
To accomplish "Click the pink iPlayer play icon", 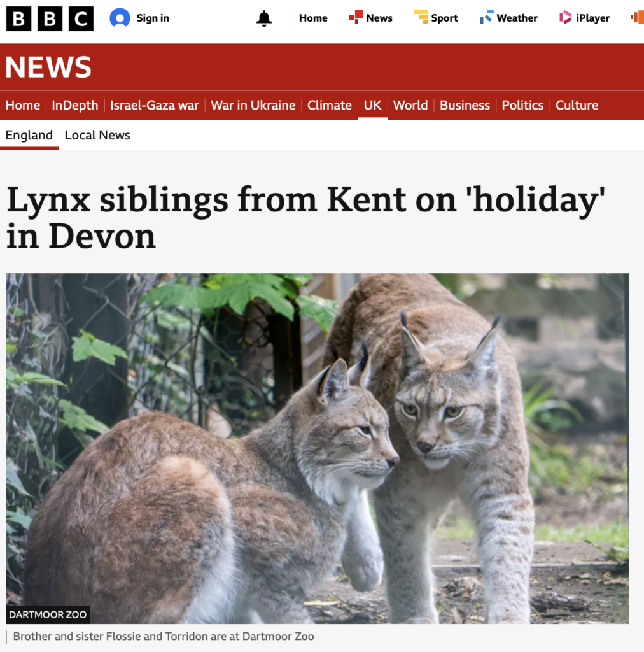I will click(566, 17).
